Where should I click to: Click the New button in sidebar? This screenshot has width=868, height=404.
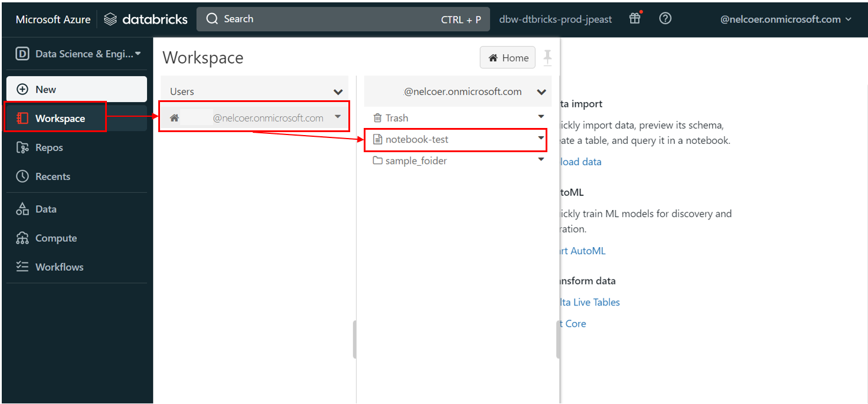click(x=77, y=89)
